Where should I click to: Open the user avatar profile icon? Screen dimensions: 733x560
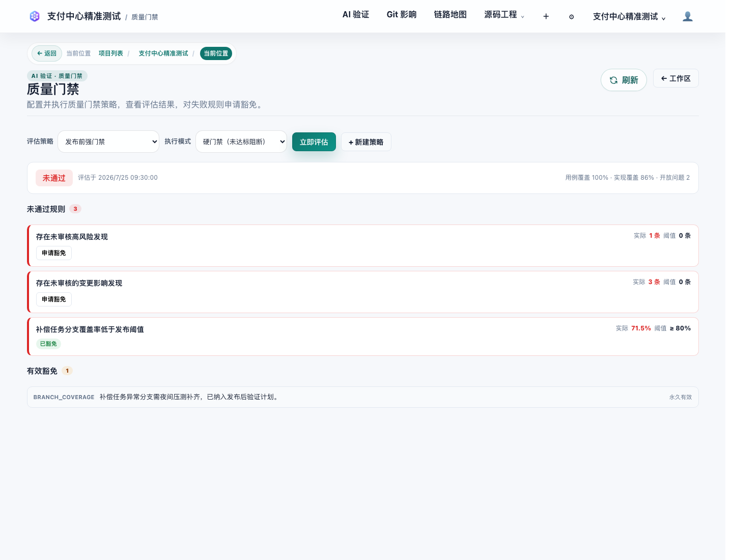click(x=688, y=16)
